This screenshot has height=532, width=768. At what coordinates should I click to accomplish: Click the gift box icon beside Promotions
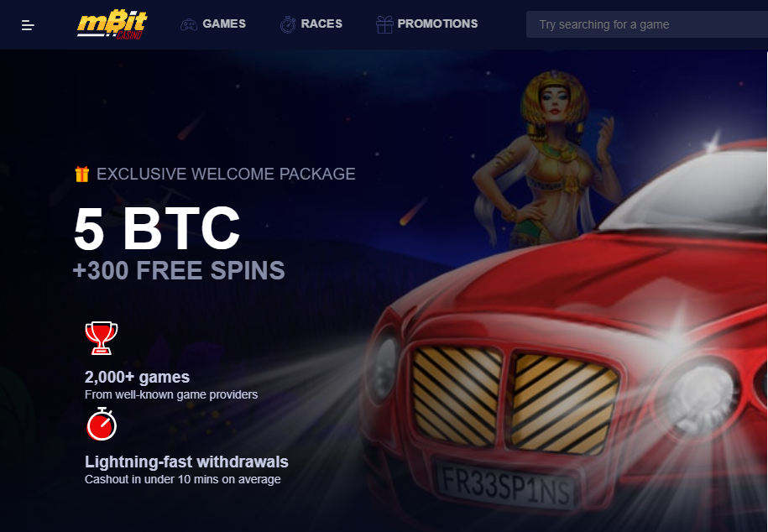point(384,24)
